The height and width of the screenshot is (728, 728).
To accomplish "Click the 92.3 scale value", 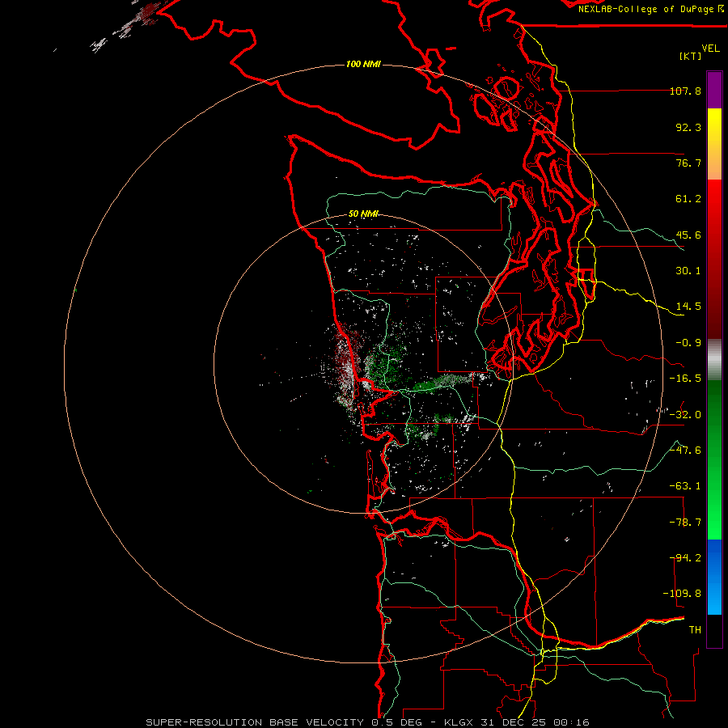I will 688,127.
